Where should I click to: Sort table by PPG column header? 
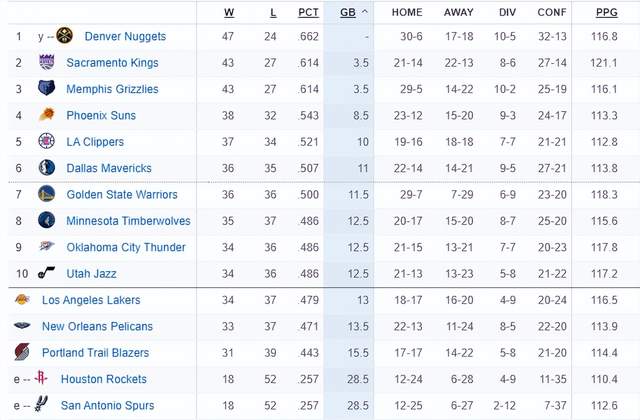click(x=604, y=13)
